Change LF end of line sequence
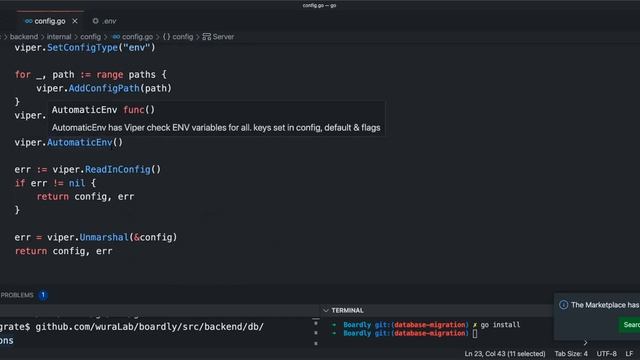The width and height of the screenshot is (640, 360). [629, 354]
